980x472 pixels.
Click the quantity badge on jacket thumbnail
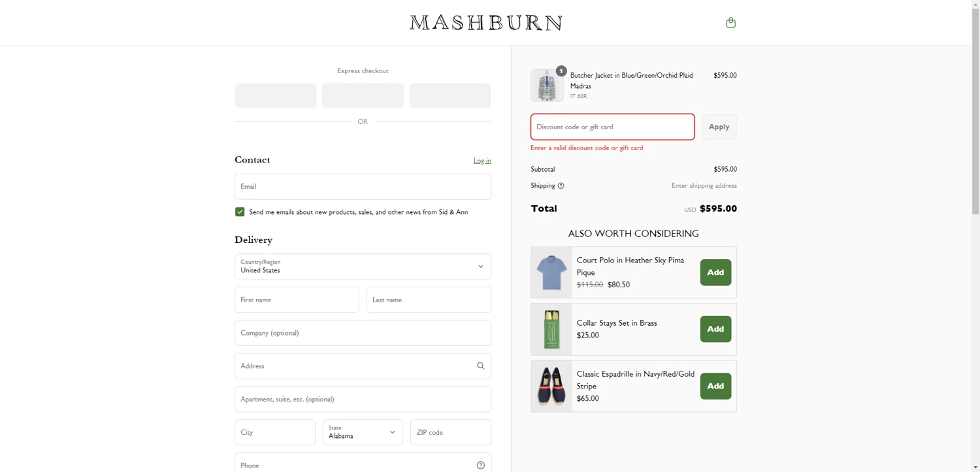(x=561, y=71)
